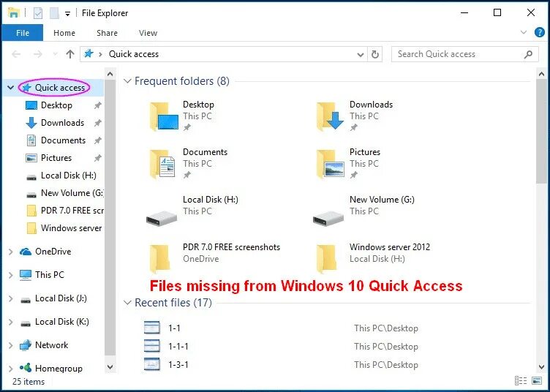Open Customize Quick Access Toolbar dropdown
The width and height of the screenshot is (550, 392).
click(67, 14)
